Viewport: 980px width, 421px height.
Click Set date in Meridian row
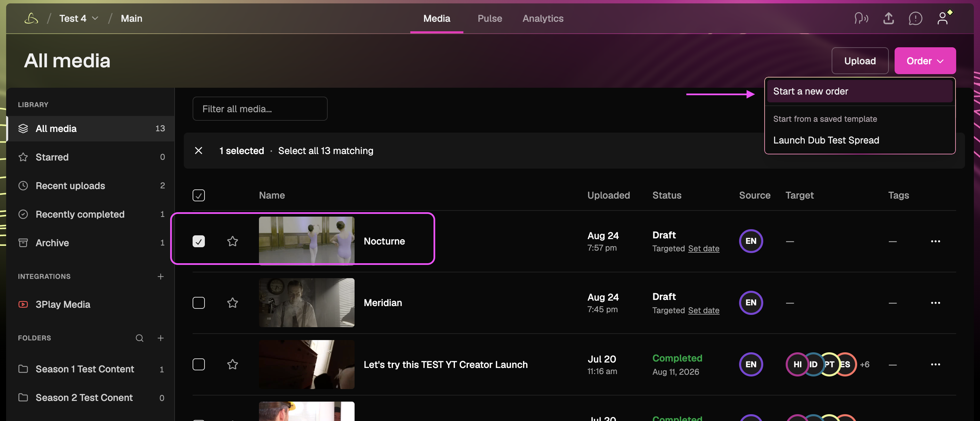point(703,310)
